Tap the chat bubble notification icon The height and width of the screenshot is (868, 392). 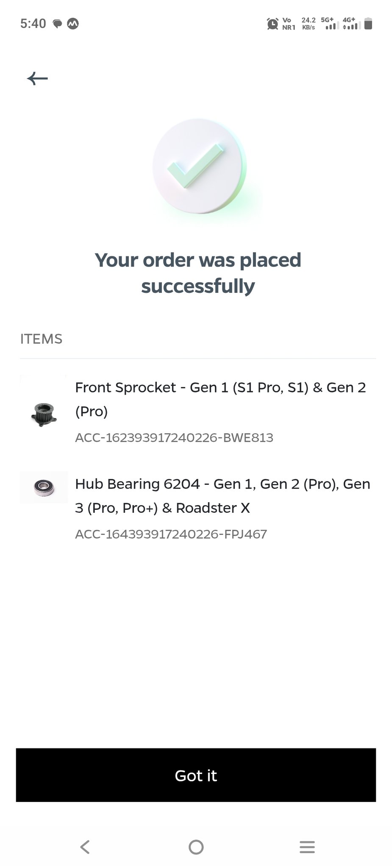tap(57, 24)
